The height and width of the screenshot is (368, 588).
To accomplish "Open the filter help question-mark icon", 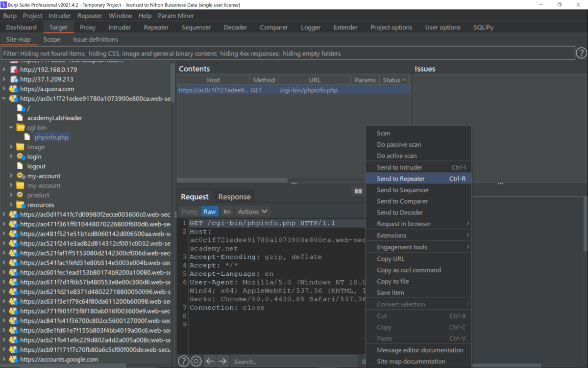I will pyautogui.click(x=581, y=53).
